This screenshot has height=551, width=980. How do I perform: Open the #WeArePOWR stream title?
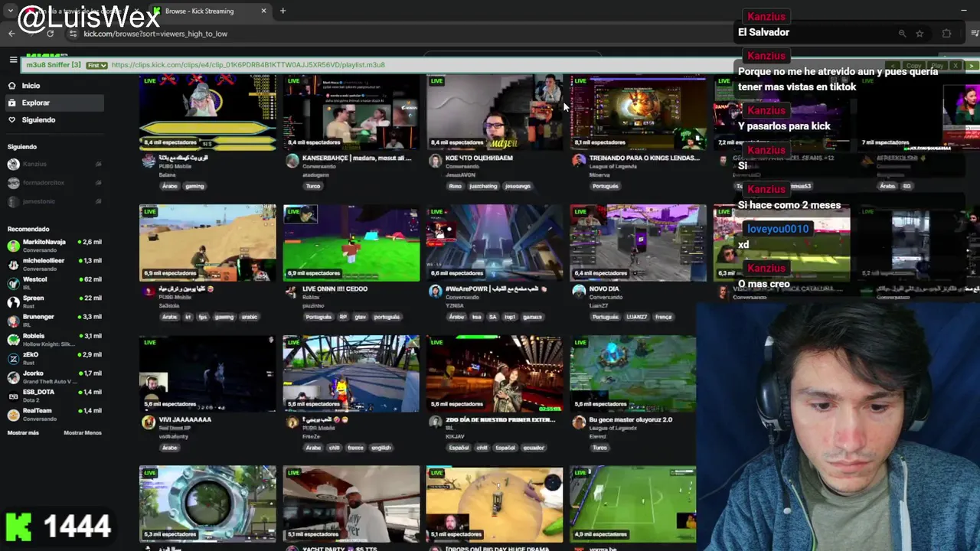point(495,289)
